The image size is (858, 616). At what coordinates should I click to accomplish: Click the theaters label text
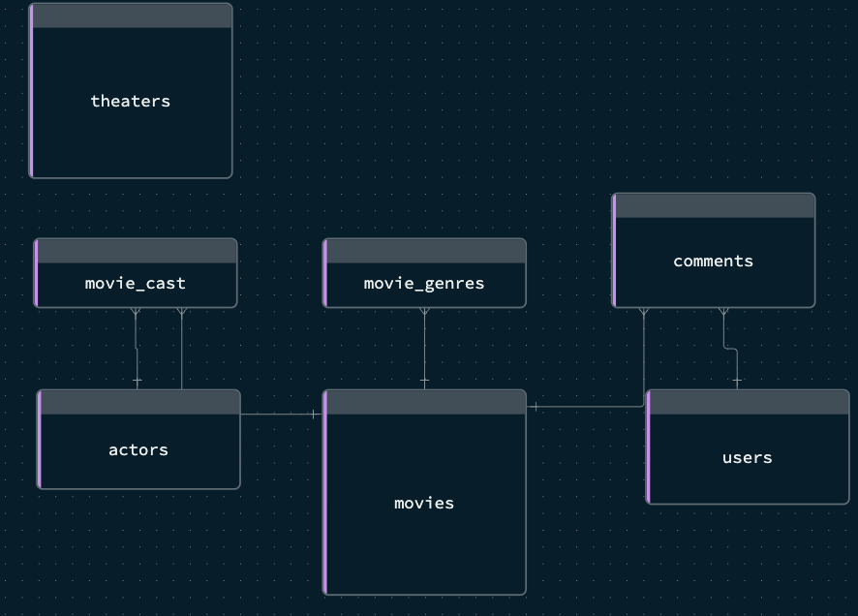click(130, 101)
